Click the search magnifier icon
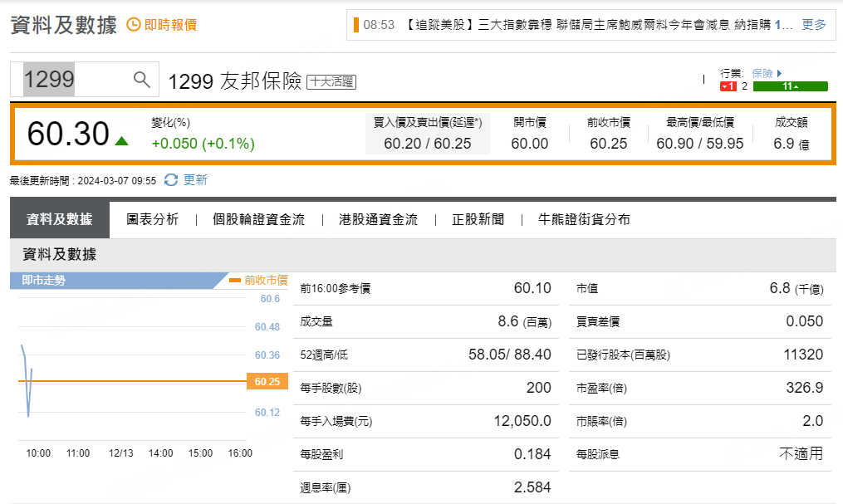Viewport: 843px width, 504px height. point(141,80)
